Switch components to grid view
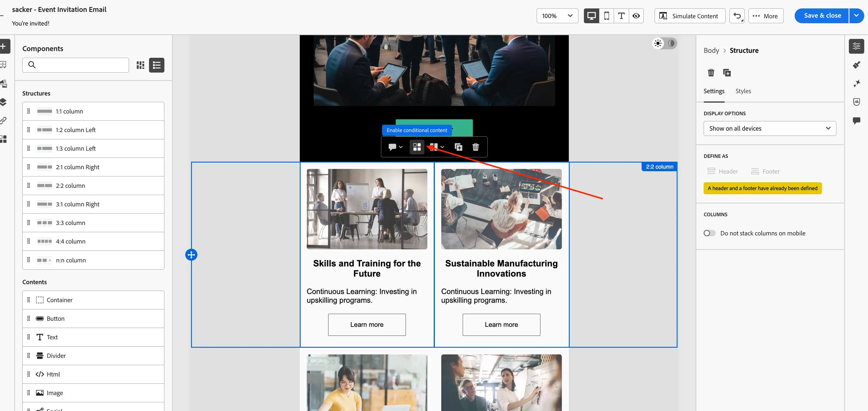This screenshot has width=868, height=411. (x=141, y=65)
